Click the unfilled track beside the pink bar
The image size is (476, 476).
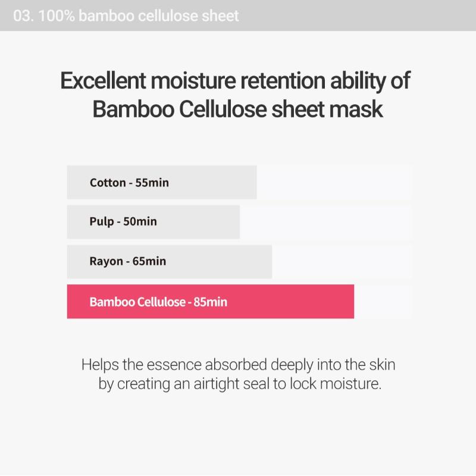(383, 302)
